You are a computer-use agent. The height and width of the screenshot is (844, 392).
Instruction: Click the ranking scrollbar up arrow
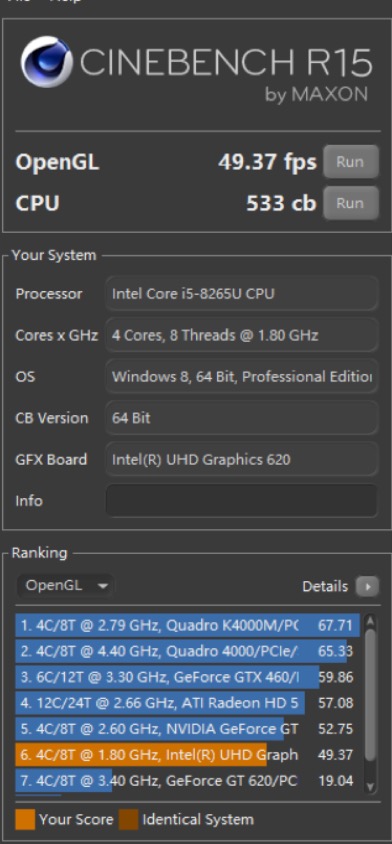pyautogui.click(x=369, y=622)
